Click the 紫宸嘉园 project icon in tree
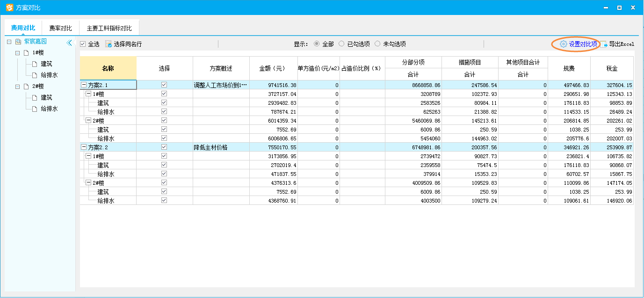The height and width of the screenshot is (298, 644). pyautogui.click(x=18, y=42)
